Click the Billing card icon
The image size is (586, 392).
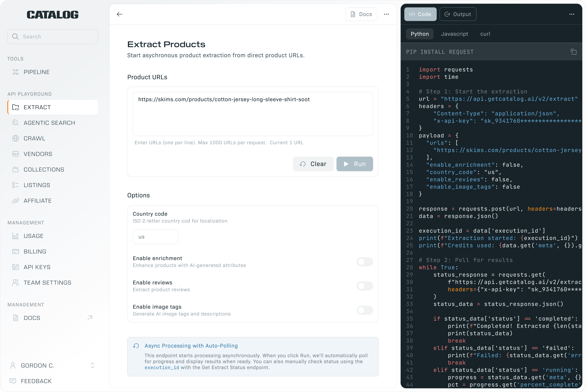click(x=16, y=252)
